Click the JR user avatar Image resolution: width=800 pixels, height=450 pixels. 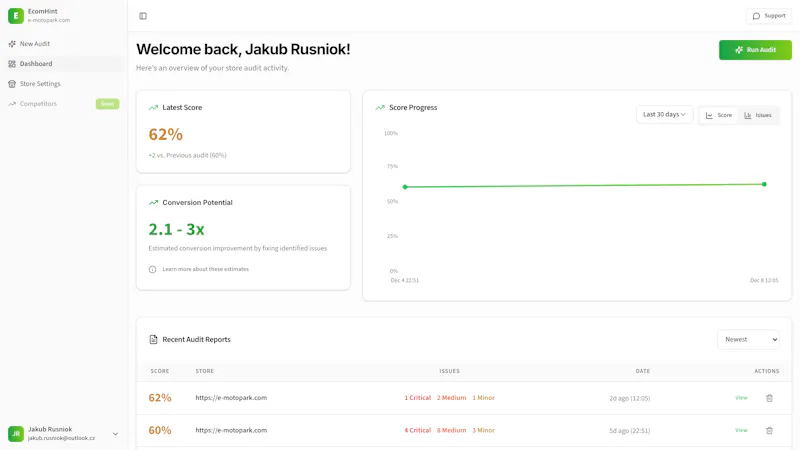click(x=16, y=434)
